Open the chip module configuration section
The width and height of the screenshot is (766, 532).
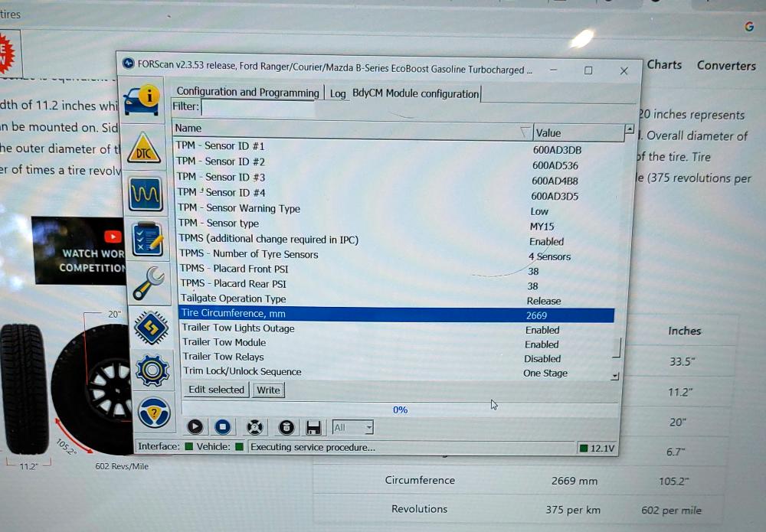pos(151,328)
